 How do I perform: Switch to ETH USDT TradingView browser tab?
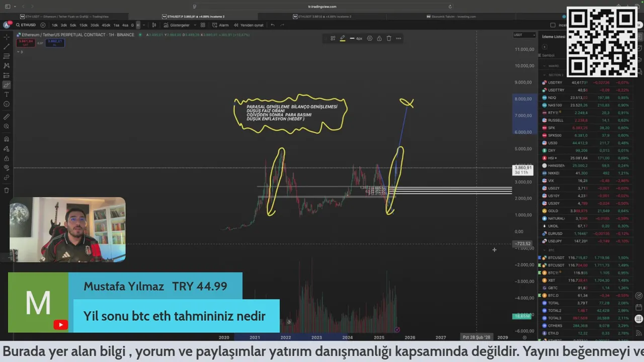pyautogui.click(x=64, y=17)
